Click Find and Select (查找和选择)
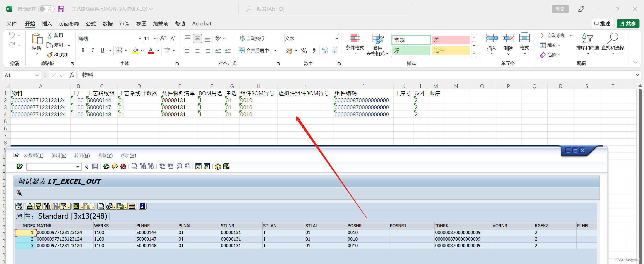Image resolution: width=644 pixels, height=264 pixels. pos(613,44)
